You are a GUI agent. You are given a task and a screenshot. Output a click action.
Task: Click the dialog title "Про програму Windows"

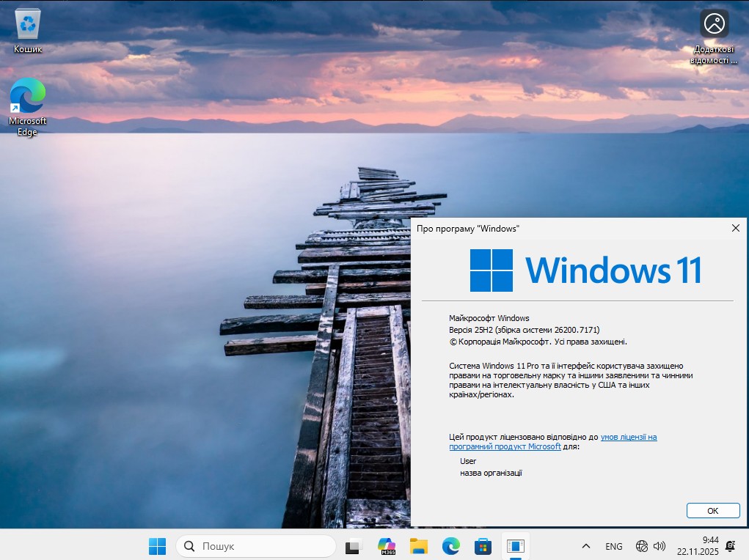(x=467, y=229)
